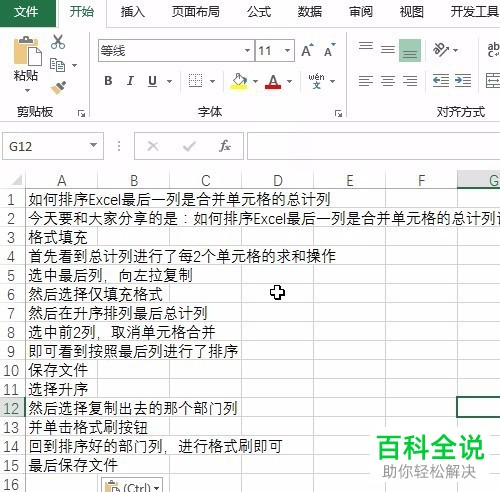The image size is (500, 492).
Task: Toggle italic formatting
Action: (x=130, y=81)
